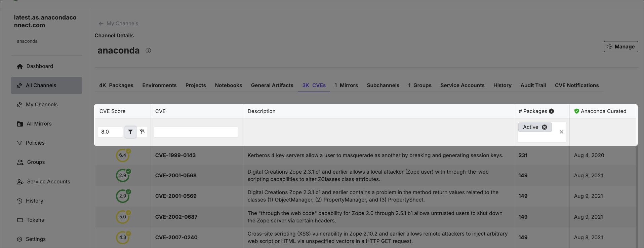Clear all packages filter selections

[561, 132]
